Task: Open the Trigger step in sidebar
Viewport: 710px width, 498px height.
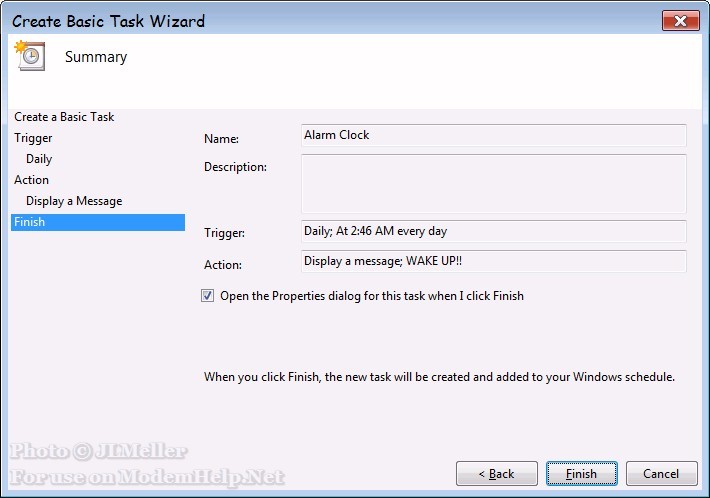Action: click(x=33, y=138)
